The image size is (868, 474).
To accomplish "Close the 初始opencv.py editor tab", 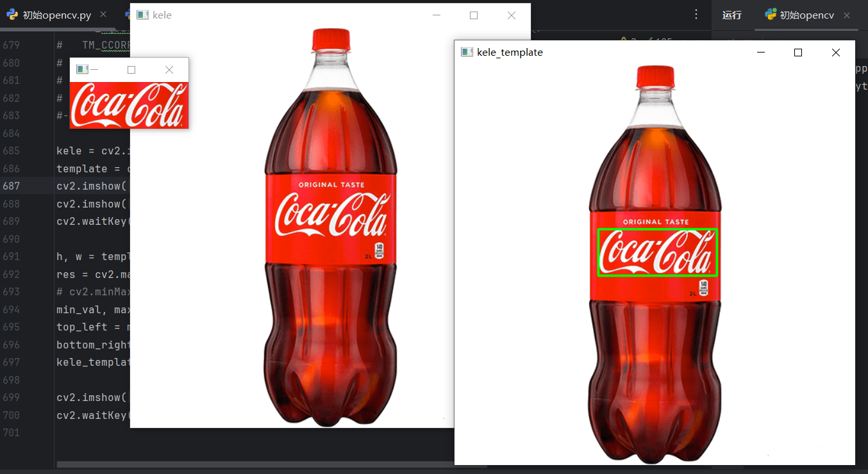I will click(x=103, y=15).
